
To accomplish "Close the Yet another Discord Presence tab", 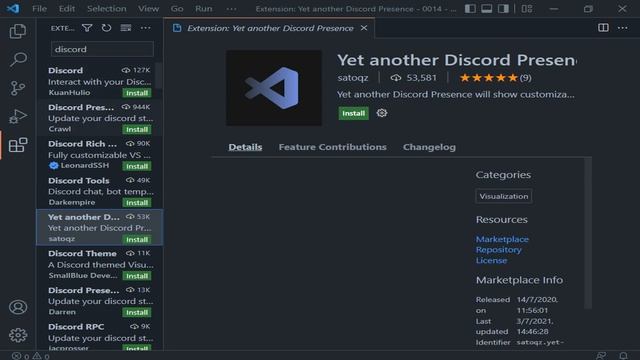I will click(x=364, y=28).
